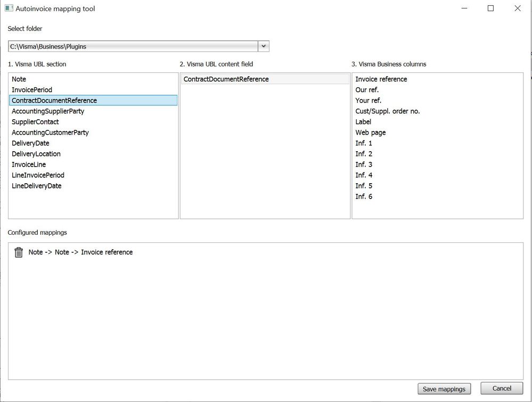The height and width of the screenshot is (402, 532).
Task: Pick Our ref. business column
Action: pyautogui.click(x=437, y=89)
